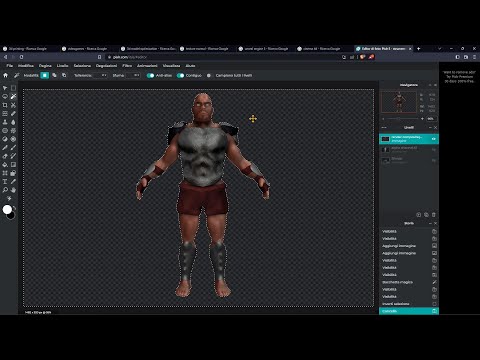The height and width of the screenshot is (360, 480).
Task: Open the Animazioni menu
Action: tap(147, 66)
